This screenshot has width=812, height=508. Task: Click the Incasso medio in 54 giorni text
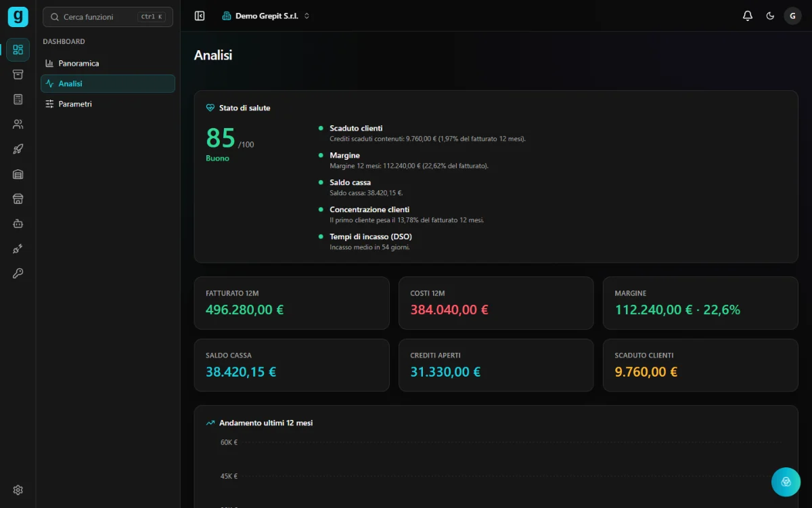[369, 247]
